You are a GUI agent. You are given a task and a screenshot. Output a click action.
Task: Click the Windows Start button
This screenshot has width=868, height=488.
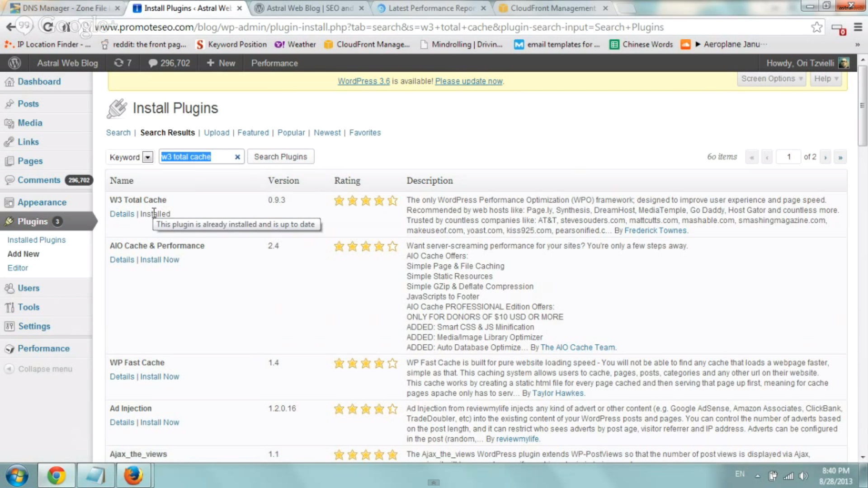[x=17, y=476]
